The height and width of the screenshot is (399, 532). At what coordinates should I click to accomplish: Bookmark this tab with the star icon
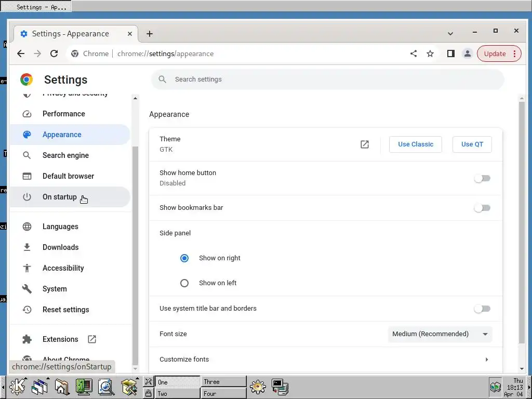coord(430,54)
